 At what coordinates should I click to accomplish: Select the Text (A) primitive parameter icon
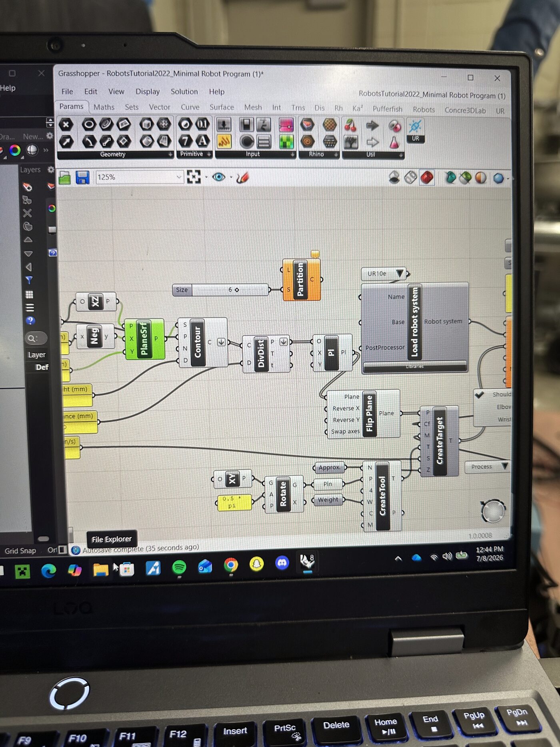click(x=202, y=141)
